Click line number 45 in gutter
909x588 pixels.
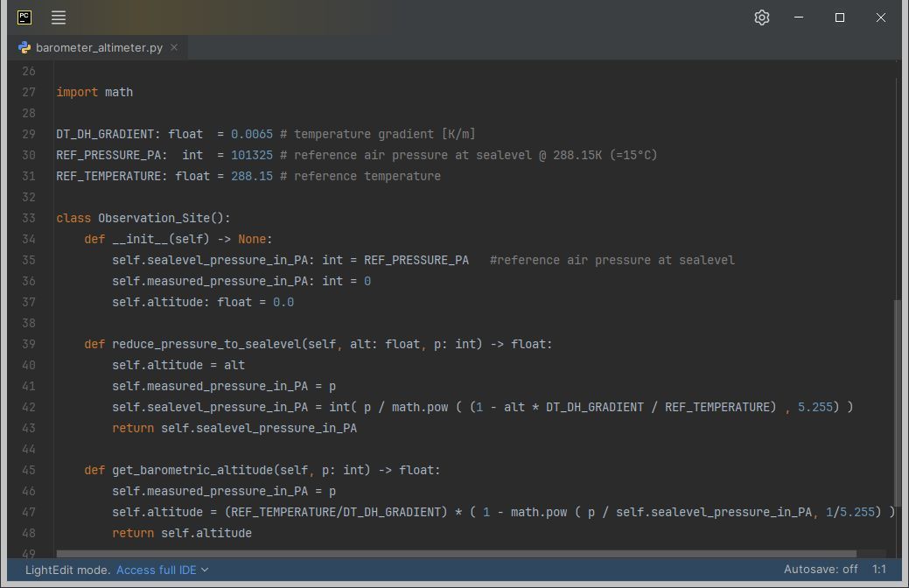[x=29, y=470]
